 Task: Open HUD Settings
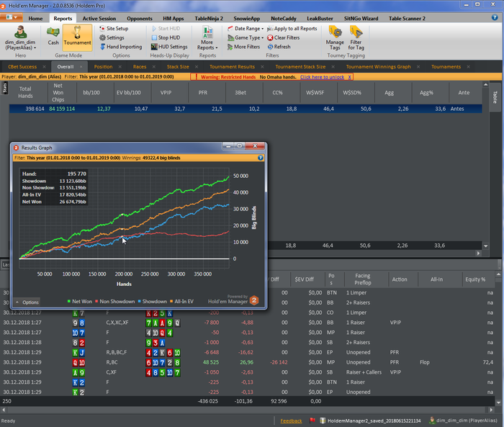pos(169,47)
